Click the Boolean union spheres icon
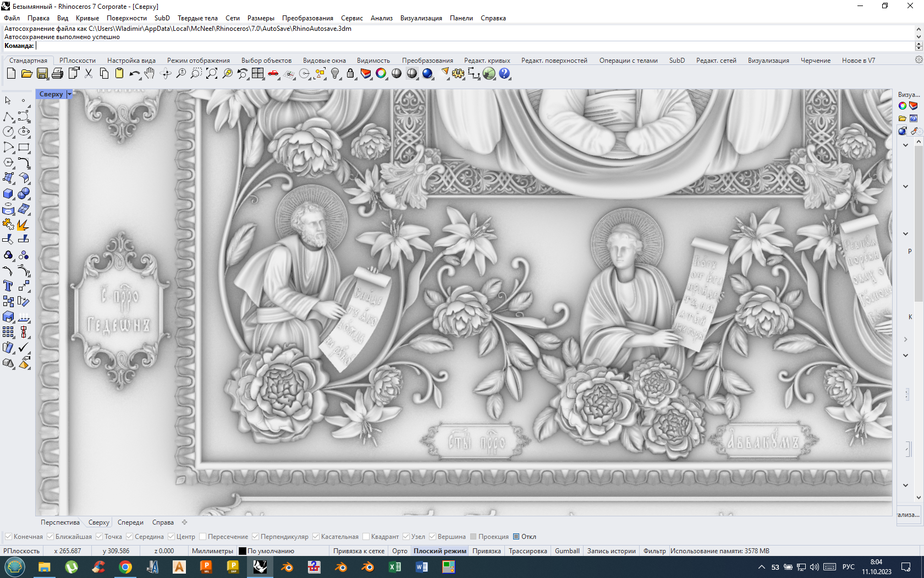Screen dimensions: 924x578 coord(24,194)
